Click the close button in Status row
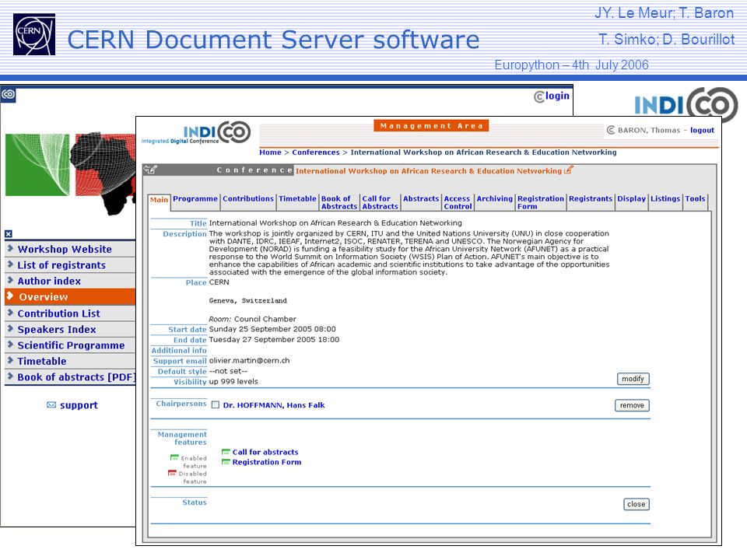The image size is (747, 560). click(x=636, y=504)
